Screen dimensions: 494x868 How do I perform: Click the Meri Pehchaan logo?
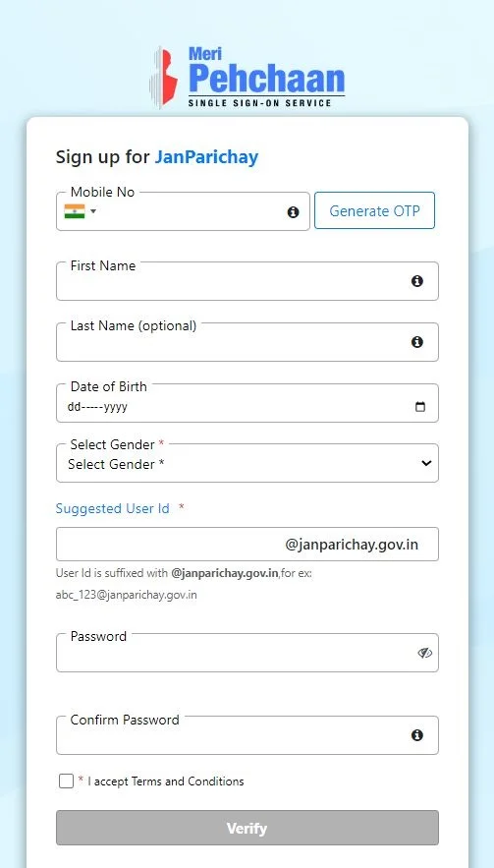(247, 78)
